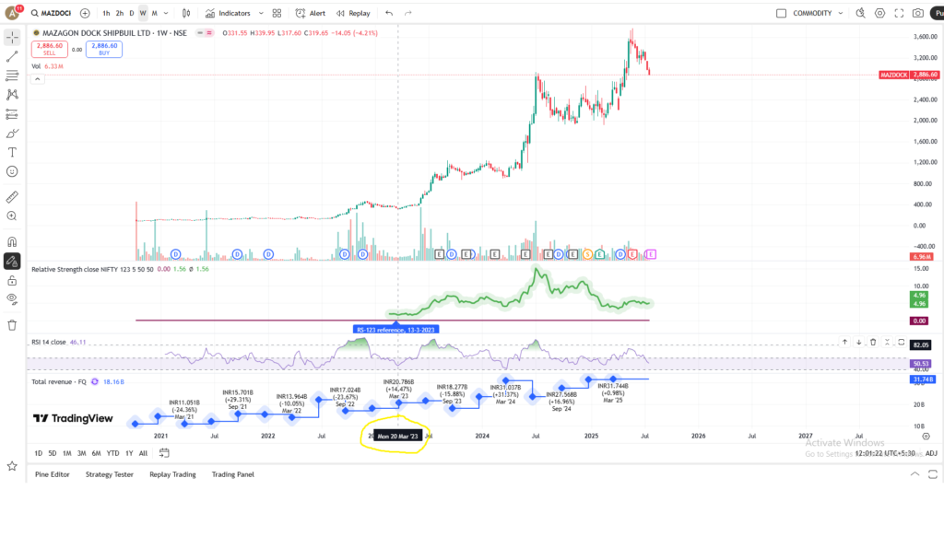Select the brush drawing tool

pyautogui.click(x=12, y=134)
